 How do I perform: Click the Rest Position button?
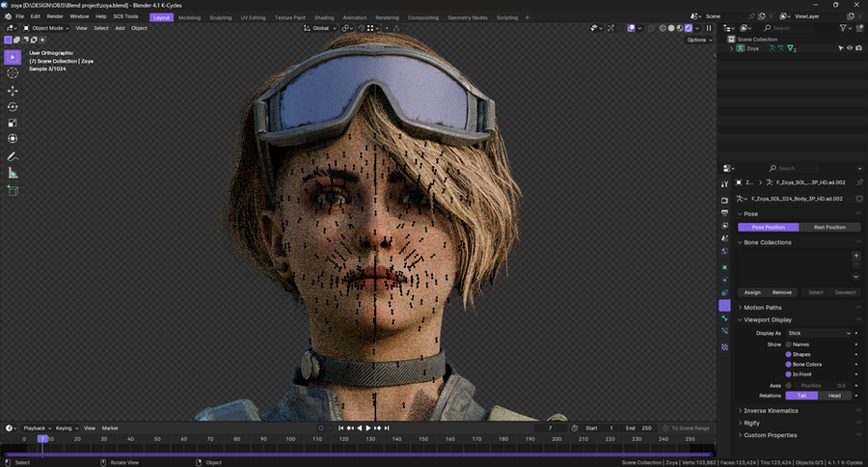829,227
